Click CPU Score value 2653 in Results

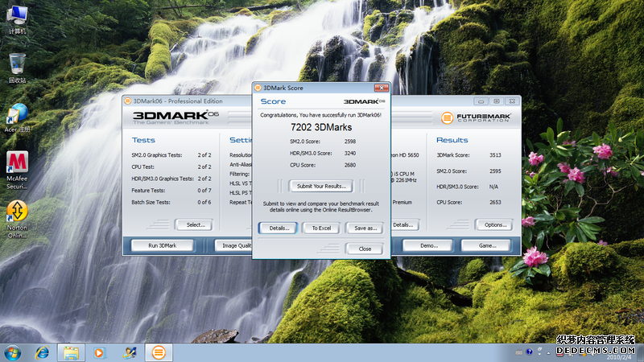(495, 203)
